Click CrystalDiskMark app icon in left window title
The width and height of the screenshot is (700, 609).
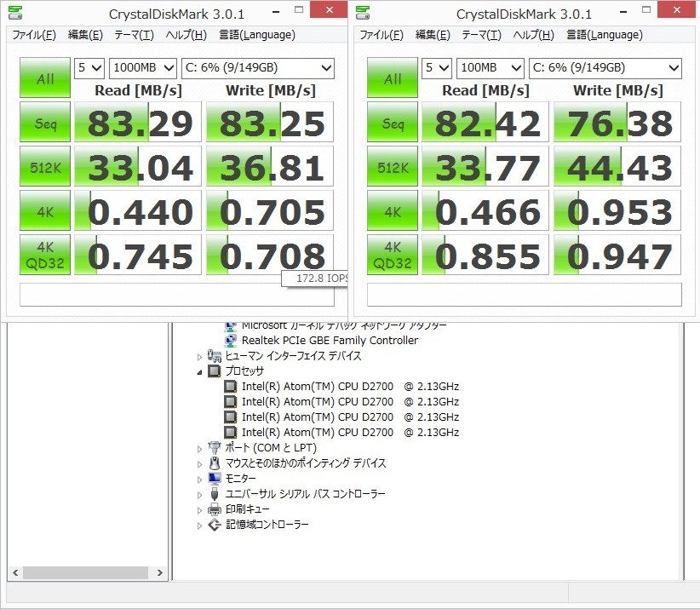(x=16, y=13)
